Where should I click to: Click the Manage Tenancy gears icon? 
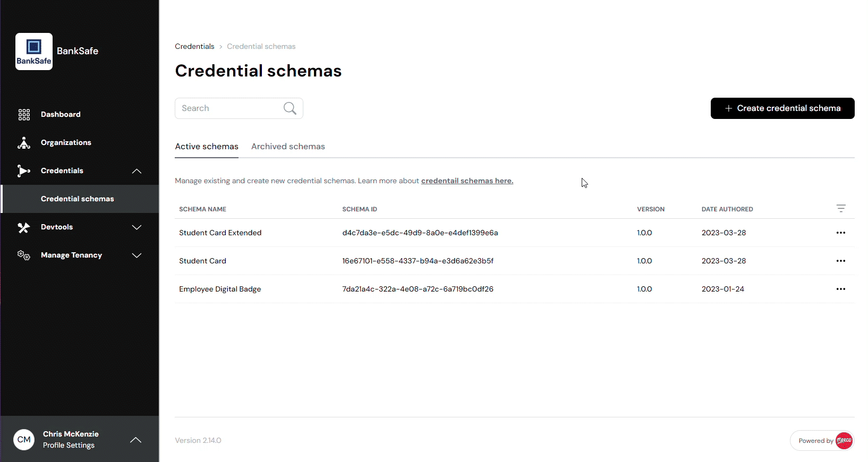pyautogui.click(x=24, y=255)
